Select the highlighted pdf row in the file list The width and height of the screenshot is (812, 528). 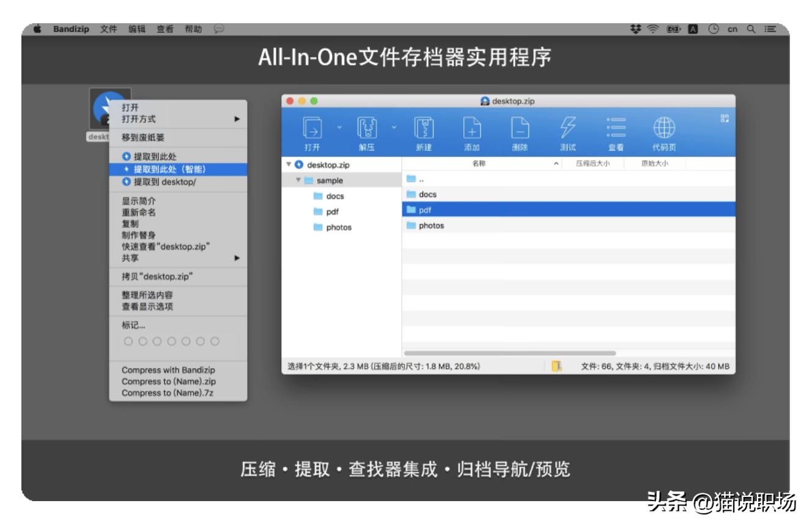pos(568,210)
